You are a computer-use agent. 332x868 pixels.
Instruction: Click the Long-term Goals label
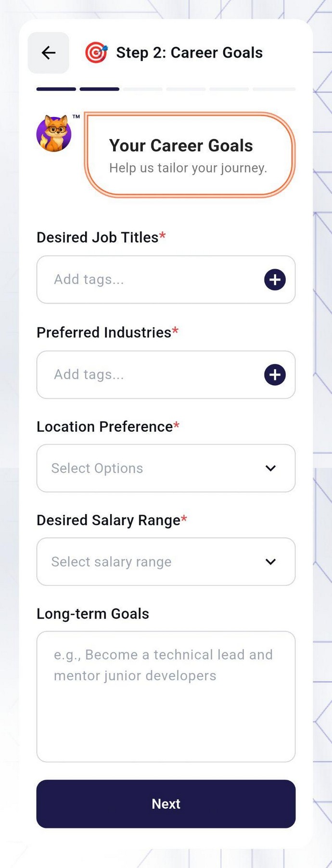pos(93,614)
